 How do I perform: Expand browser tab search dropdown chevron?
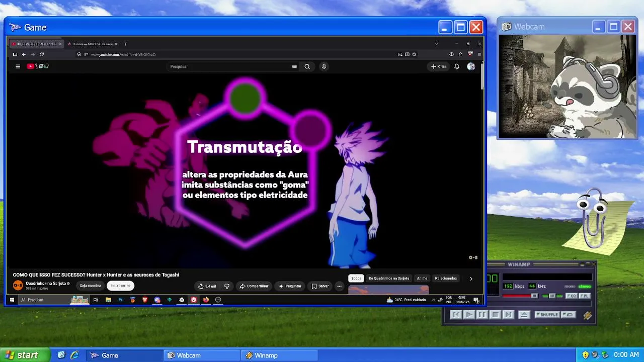click(436, 44)
